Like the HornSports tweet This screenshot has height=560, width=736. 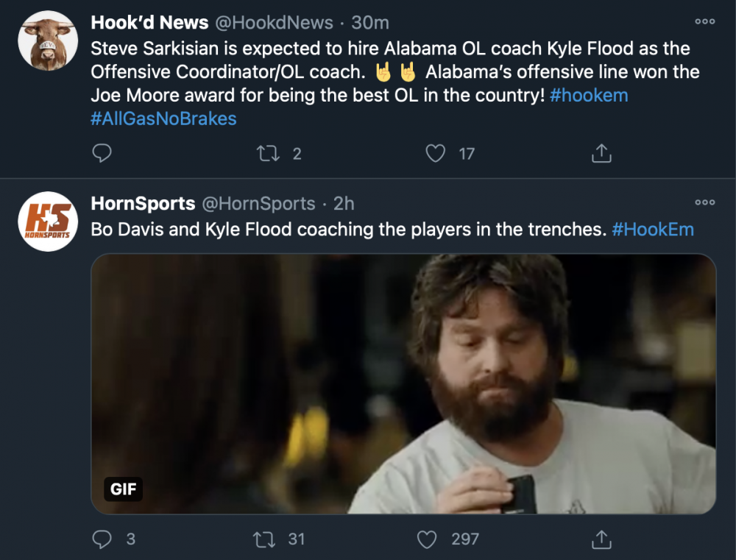point(428,539)
